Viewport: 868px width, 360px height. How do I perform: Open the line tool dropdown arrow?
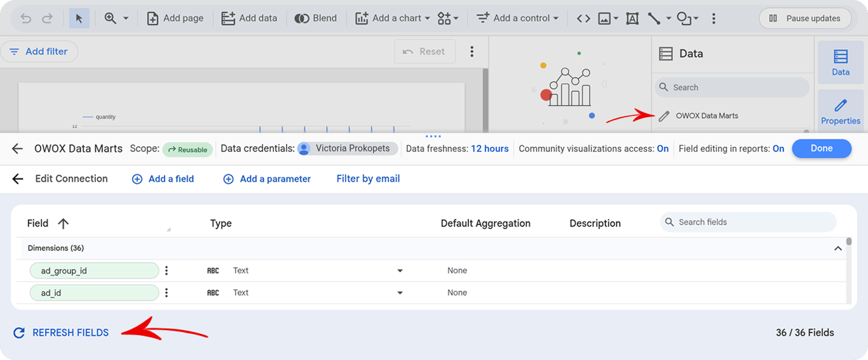[668, 18]
